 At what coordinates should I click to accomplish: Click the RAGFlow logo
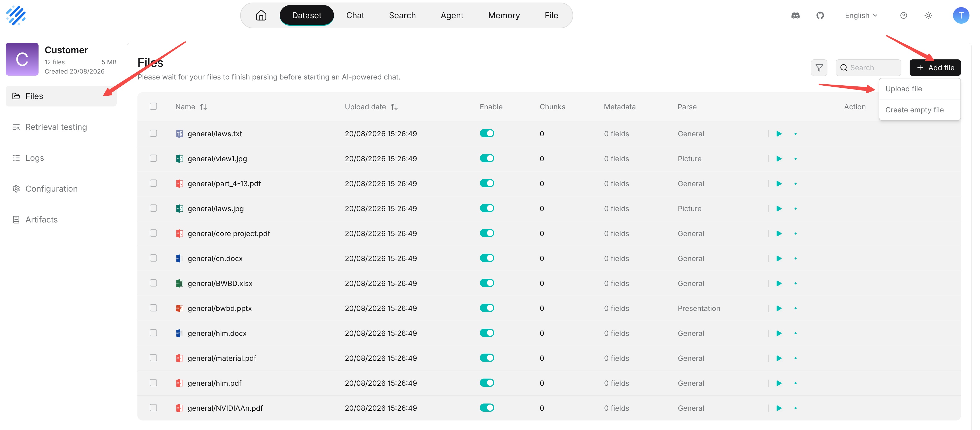pos(16,15)
